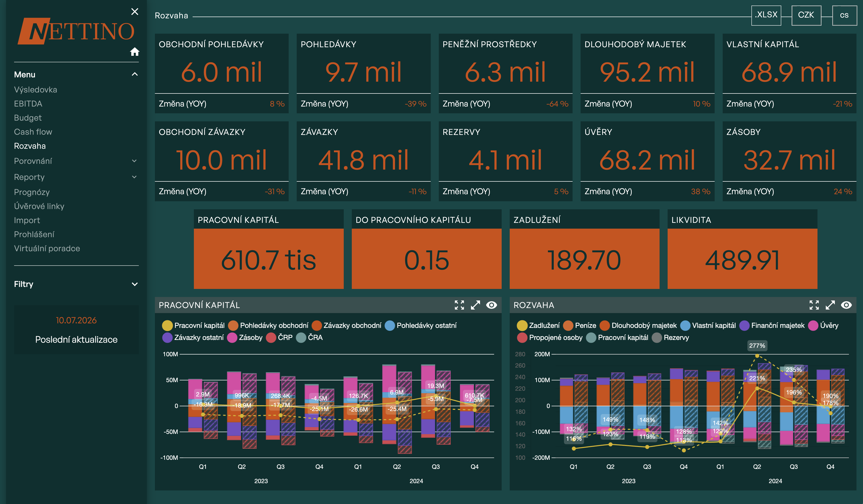Expand Rozvaha chart with diagonal arrow
This screenshot has width=863, height=504.
tap(830, 305)
